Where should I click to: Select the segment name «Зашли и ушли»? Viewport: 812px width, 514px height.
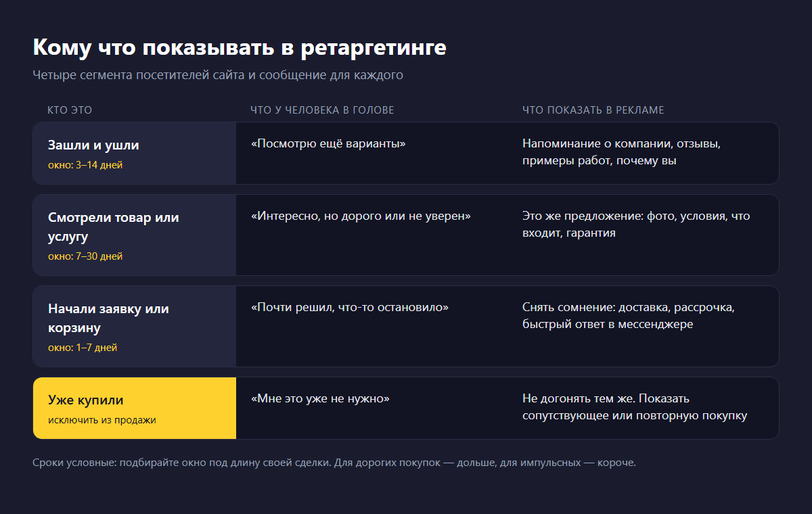(x=93, y=145)
